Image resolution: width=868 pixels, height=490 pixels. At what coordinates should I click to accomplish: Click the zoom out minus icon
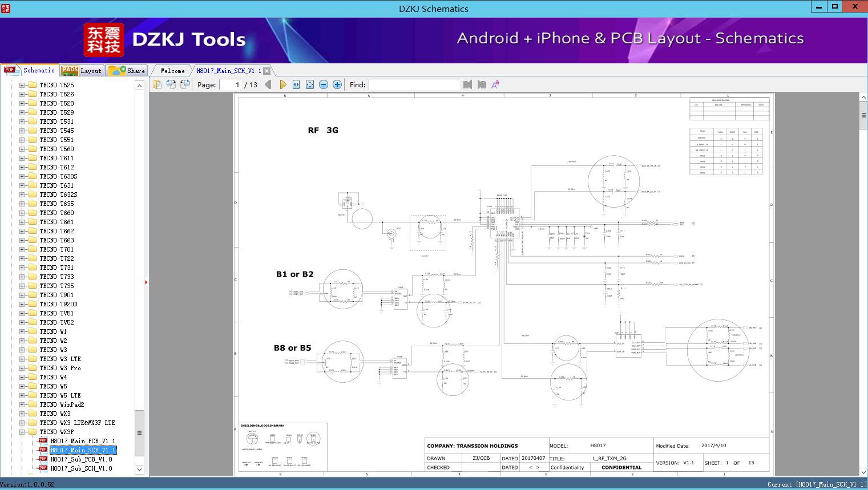324,84
